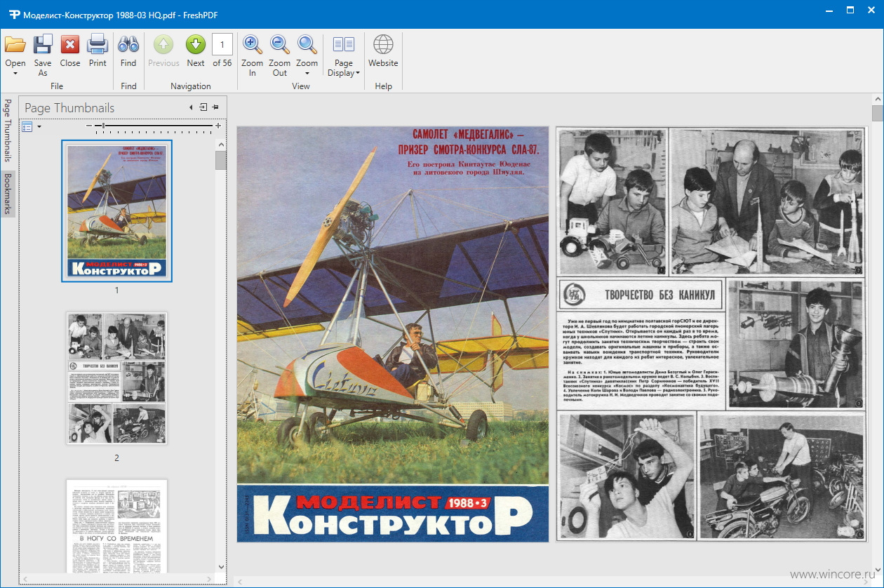
Task: Click thumbnails panel scroll up arrow
Action: coord(221,144)
